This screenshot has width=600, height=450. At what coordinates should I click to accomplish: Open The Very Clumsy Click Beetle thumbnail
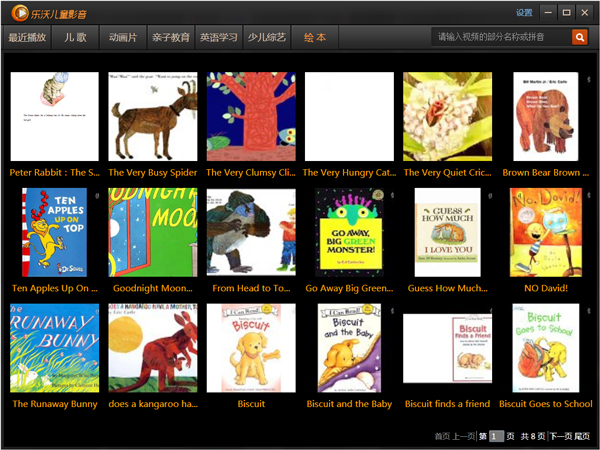pos(251,116)
